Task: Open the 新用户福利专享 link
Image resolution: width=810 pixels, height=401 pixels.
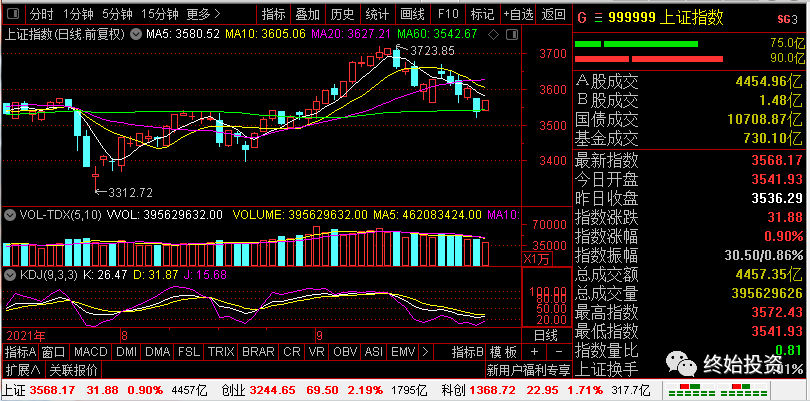Action: pyautogui.click(x=528, y=369)
